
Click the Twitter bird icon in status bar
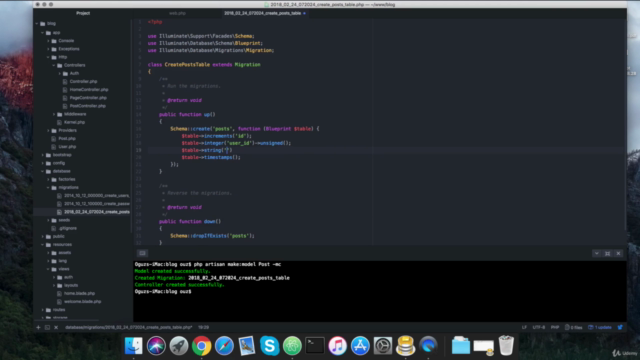(620, 327)
